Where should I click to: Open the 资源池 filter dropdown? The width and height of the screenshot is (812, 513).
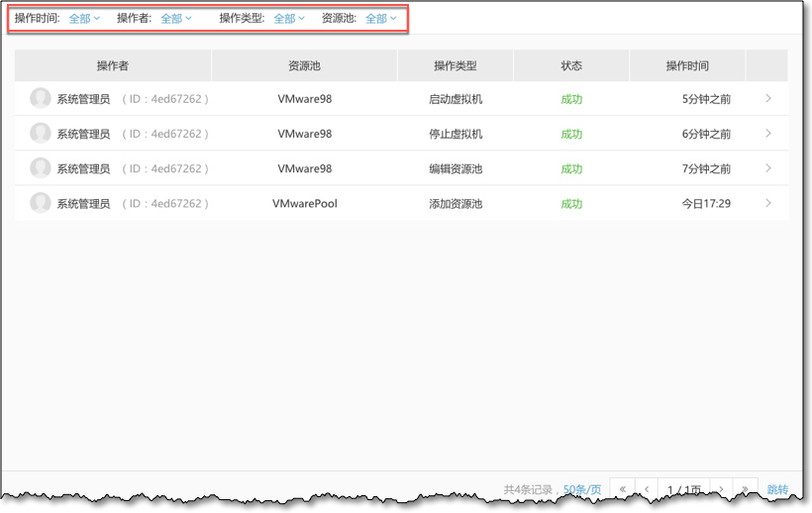pos(381,19)
